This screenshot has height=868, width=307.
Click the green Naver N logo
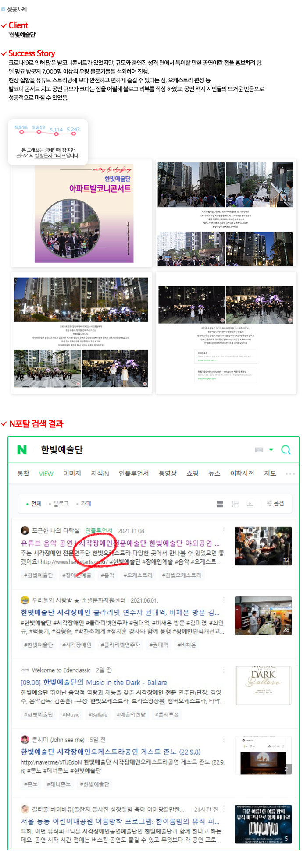[22, 449]
